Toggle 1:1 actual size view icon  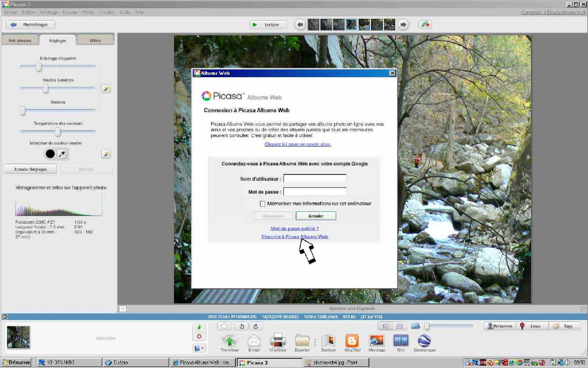[400, 326]
